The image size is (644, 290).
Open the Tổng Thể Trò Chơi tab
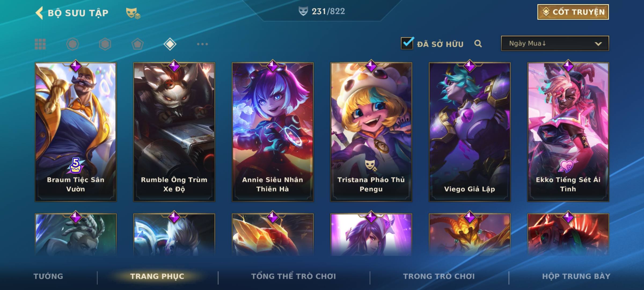pyautogui.click(x=294, y=276)
